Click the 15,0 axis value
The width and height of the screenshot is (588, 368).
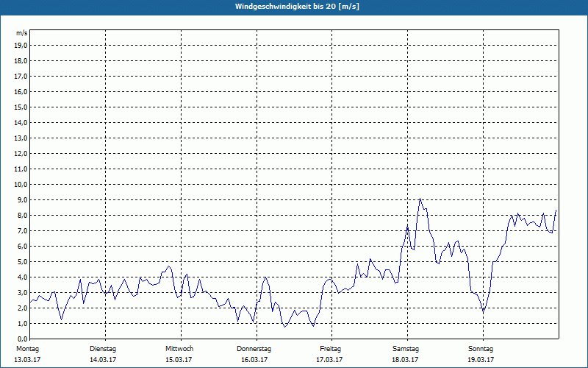pyautogui.click(x=20, y=107)
